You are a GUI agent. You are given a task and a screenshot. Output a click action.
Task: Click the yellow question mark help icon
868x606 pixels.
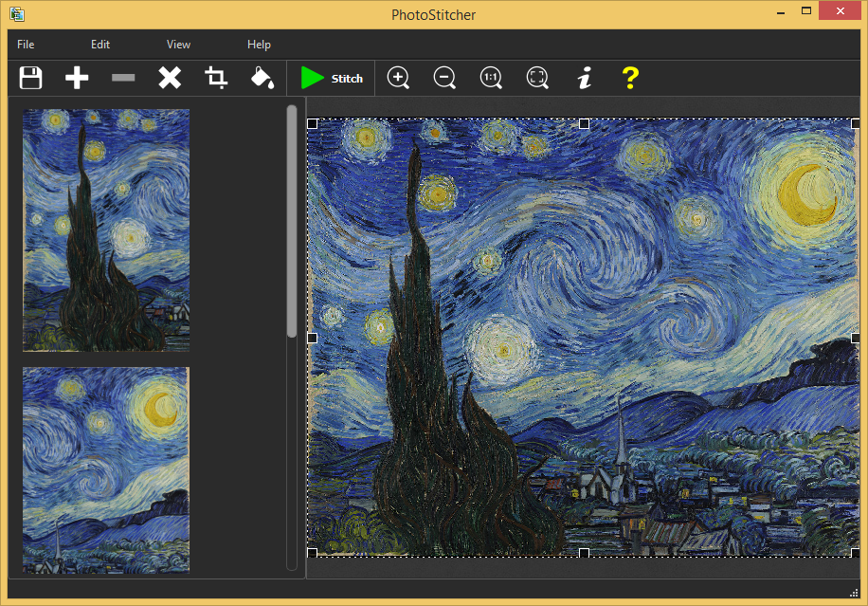630,78
